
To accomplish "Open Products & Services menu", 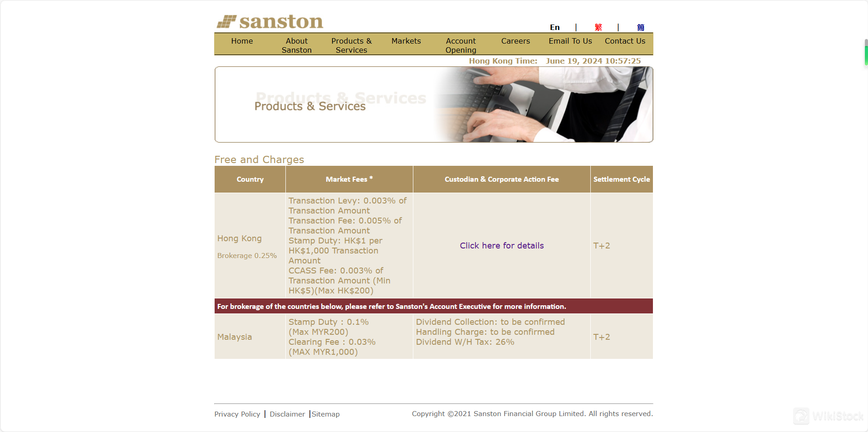I will point(351,45).
